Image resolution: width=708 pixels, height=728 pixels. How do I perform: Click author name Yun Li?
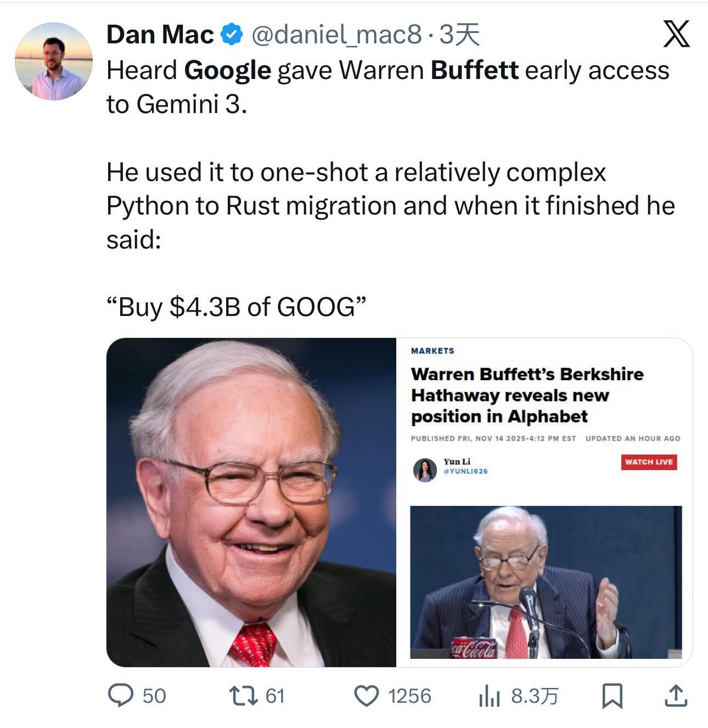pyautogui.click(x=457, y=461)
